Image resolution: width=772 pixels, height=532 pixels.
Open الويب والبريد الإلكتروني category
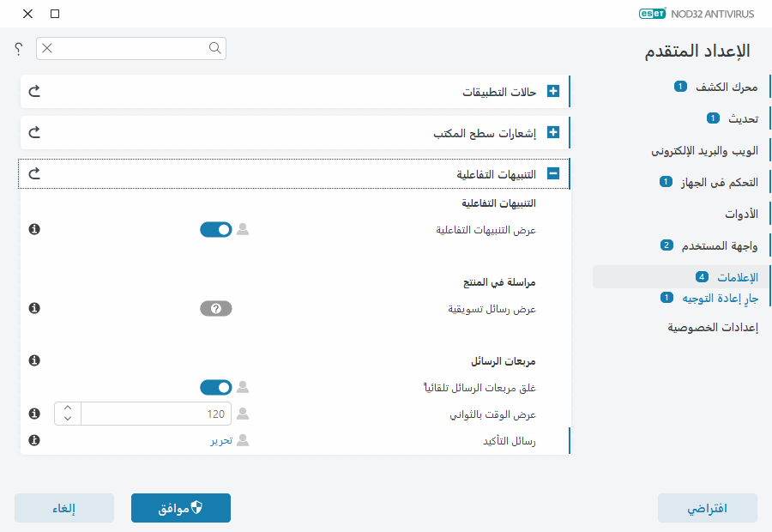(x=704, y=151)
